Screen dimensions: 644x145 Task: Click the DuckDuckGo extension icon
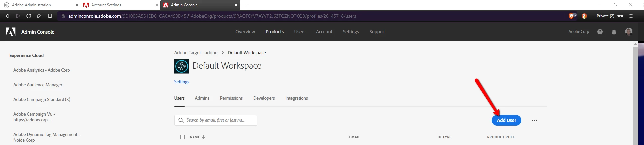[584, 16]
